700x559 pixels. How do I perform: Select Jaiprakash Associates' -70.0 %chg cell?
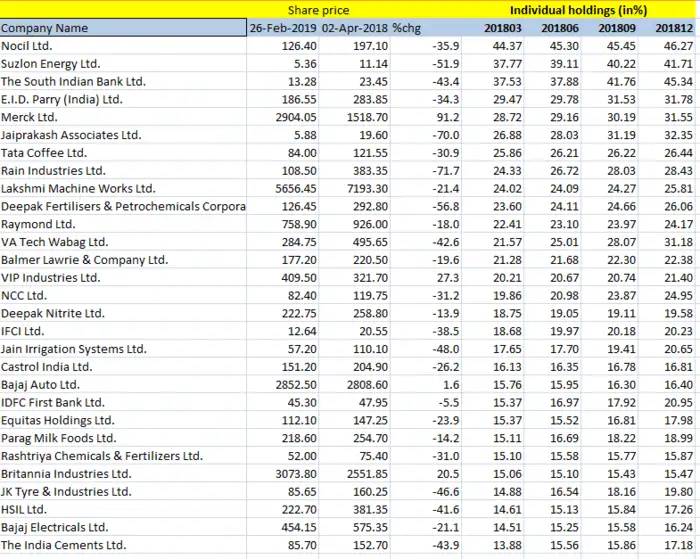[432, 135]
